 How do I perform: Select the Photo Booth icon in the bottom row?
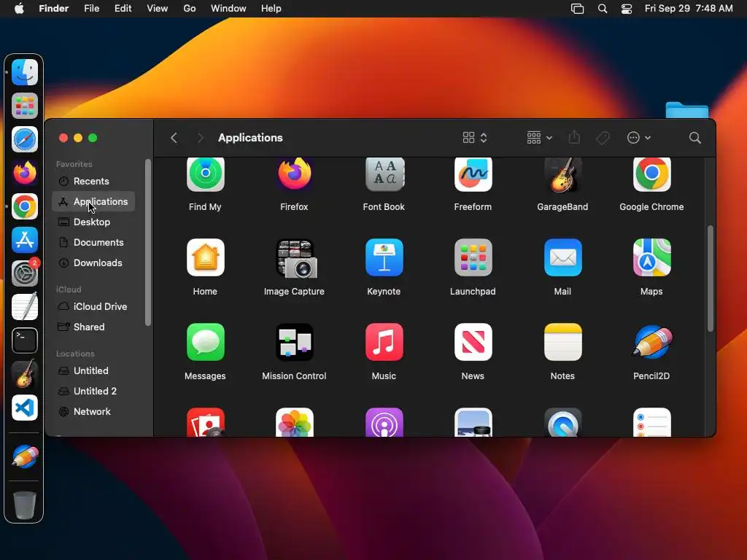tap(205, 422)
